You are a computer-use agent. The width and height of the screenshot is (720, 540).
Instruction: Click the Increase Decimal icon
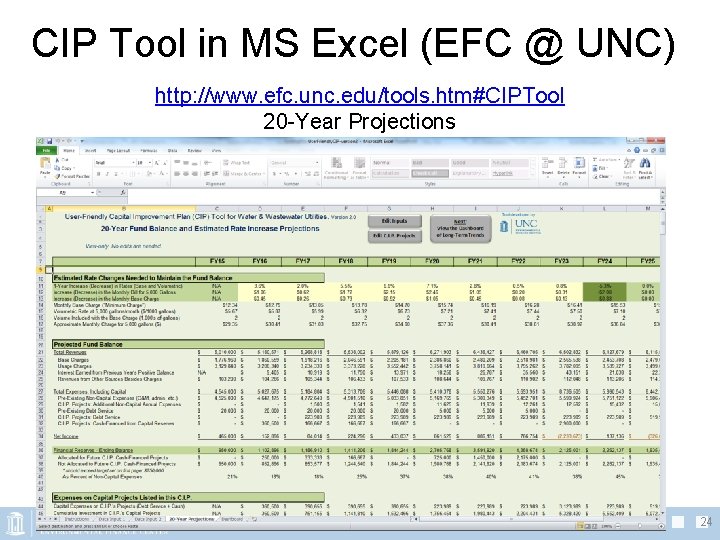click(307, 174)
